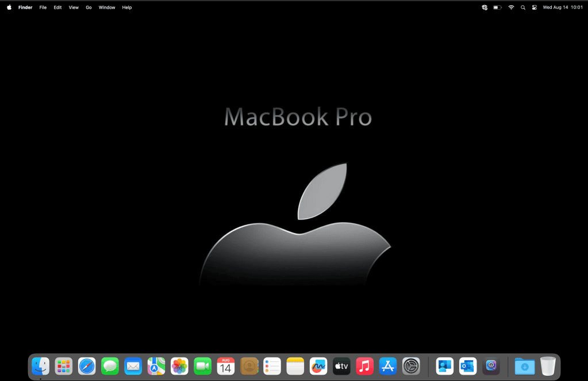Image resolution: width=588 pixels, height=381 pixels.
Task: Open the Company Portal person icon in Dock
Action: pos(445,366)
